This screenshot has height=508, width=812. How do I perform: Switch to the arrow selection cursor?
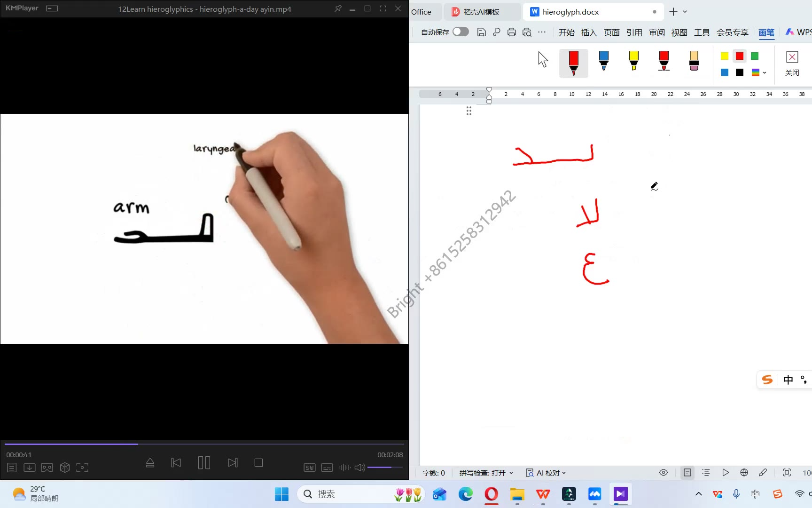[543, 60]
